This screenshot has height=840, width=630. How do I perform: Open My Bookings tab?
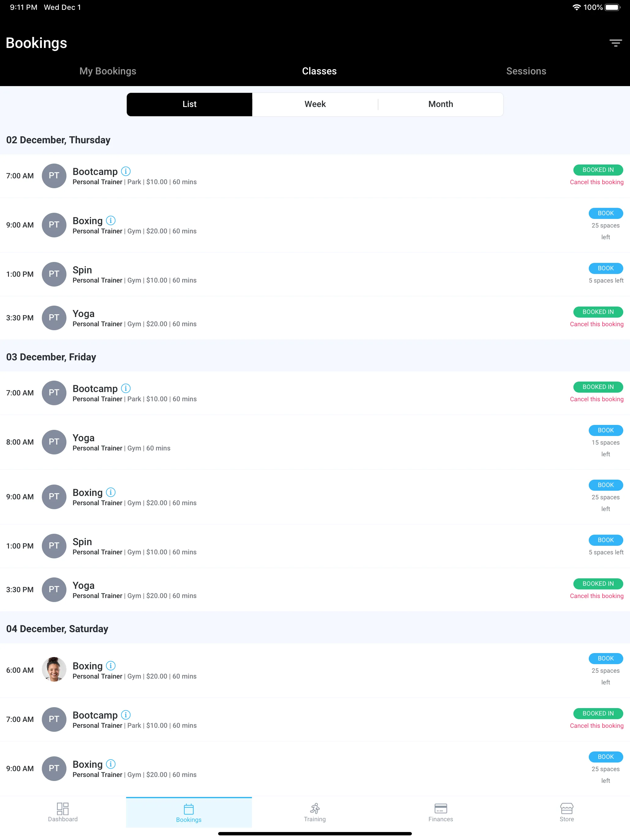pyautogui.click(x=107, y=71)
